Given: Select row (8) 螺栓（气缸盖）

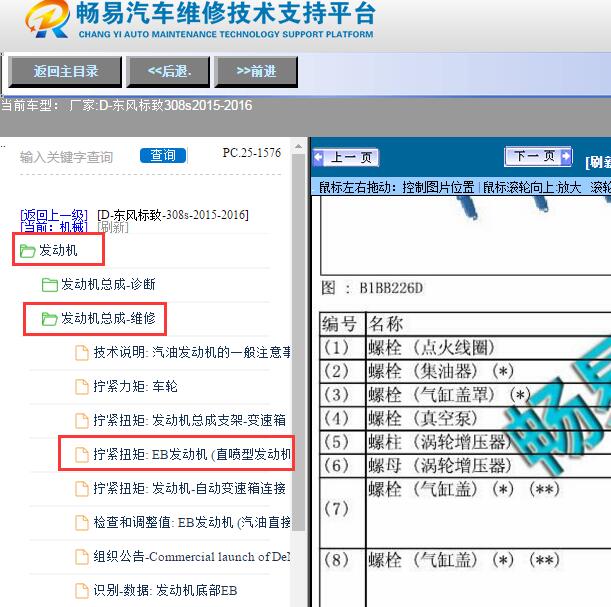Looking at the screenshot, I should click(x=465, y=578).
